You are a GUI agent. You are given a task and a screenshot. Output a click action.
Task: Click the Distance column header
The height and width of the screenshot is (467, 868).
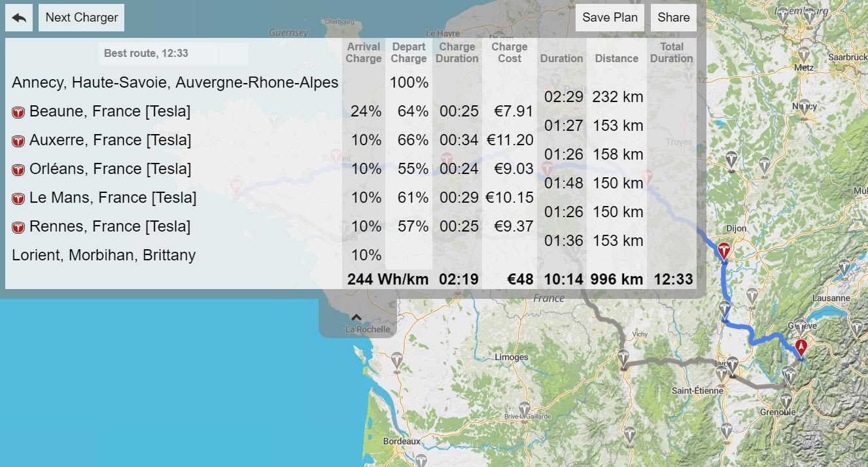pos(617,58)
